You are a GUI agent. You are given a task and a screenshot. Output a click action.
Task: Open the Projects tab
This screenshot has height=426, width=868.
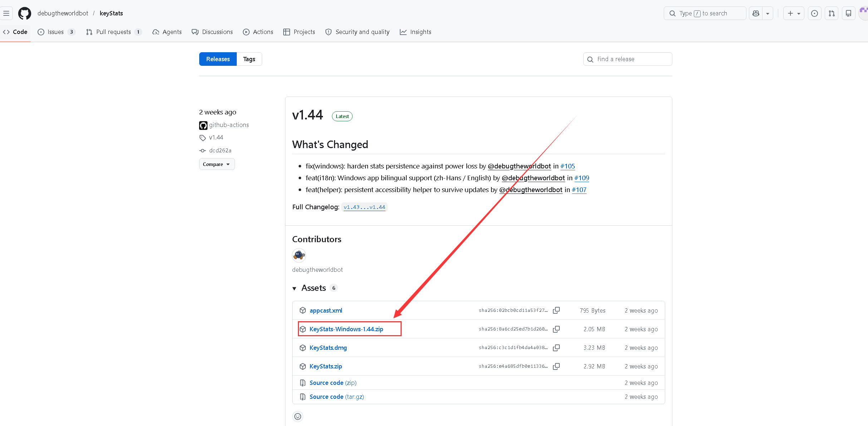pos(299,32)
